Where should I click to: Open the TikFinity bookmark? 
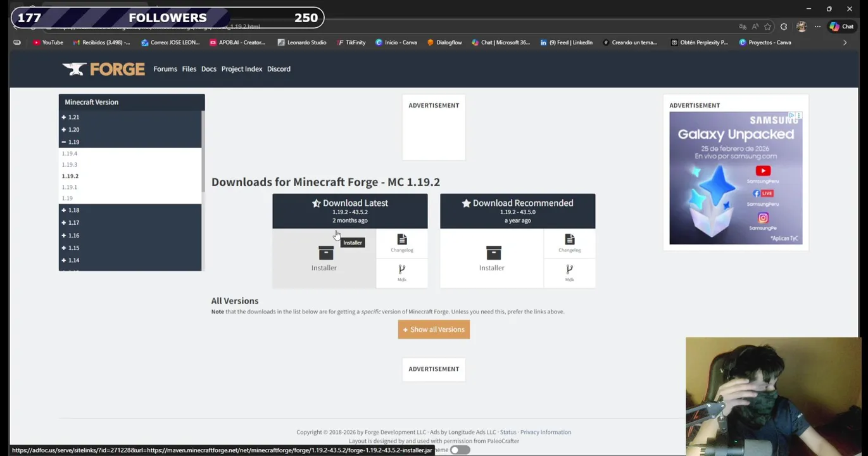351,42
